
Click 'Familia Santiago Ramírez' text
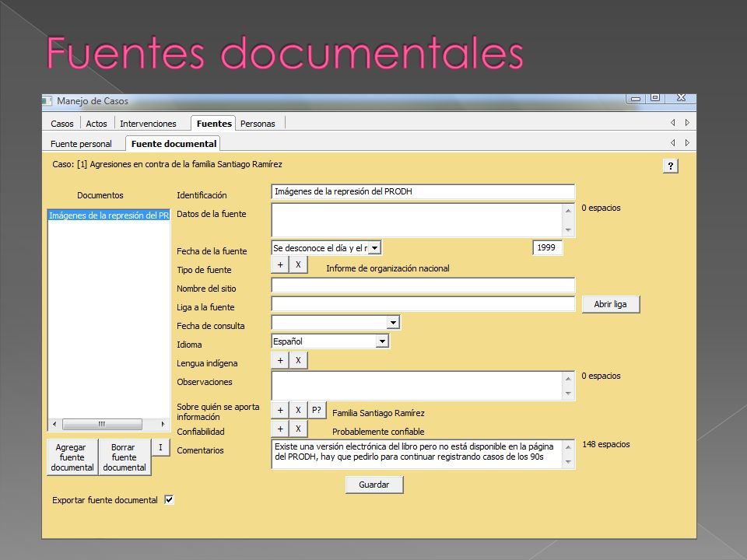coord(378,413)
